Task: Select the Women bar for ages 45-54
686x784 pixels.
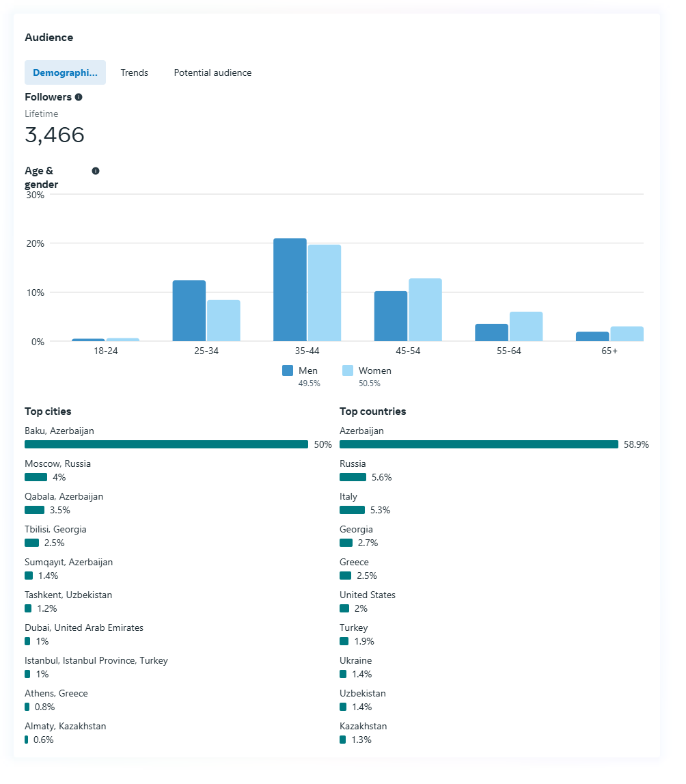Action: [425, 310]
